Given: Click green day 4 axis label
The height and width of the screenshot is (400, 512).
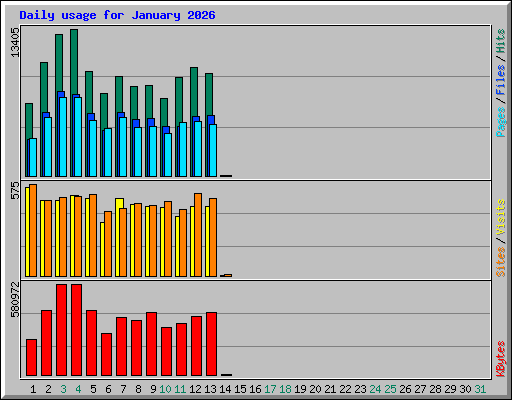Looking at the screenshot, I should point(78,389).
